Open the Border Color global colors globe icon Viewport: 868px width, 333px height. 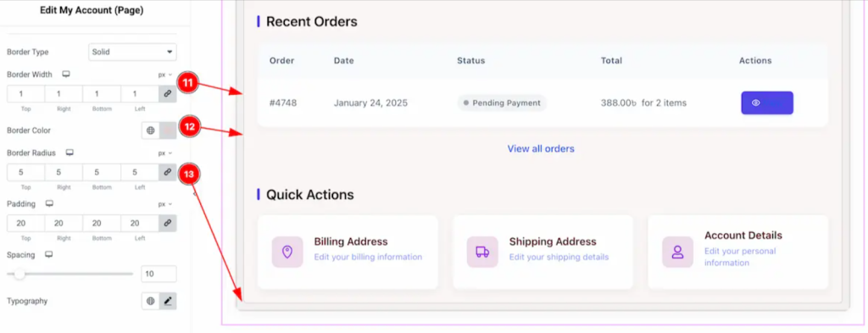[x=151, y=130]
